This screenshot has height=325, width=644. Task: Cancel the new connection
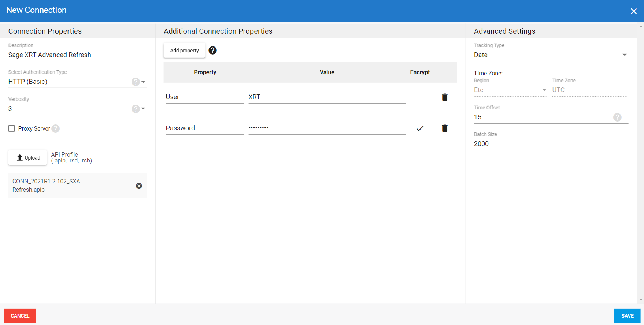point(20,316)
